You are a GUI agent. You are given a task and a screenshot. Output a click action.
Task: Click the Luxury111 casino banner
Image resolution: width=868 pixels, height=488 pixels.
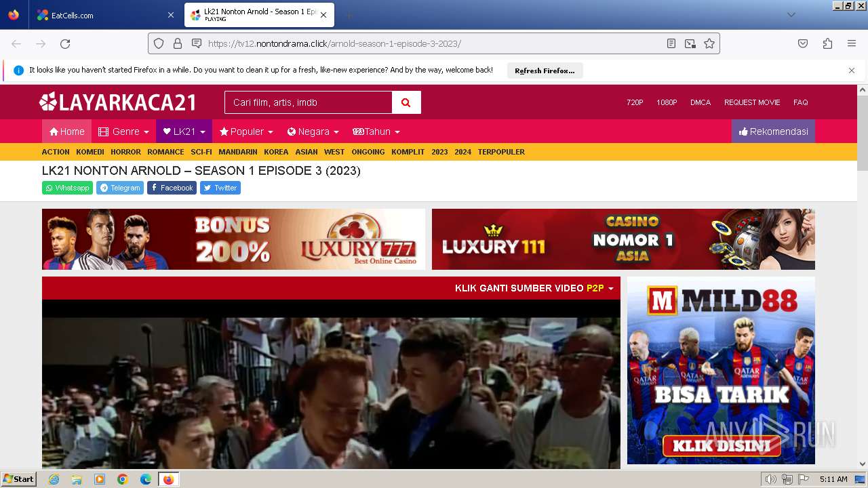(623, 239)
